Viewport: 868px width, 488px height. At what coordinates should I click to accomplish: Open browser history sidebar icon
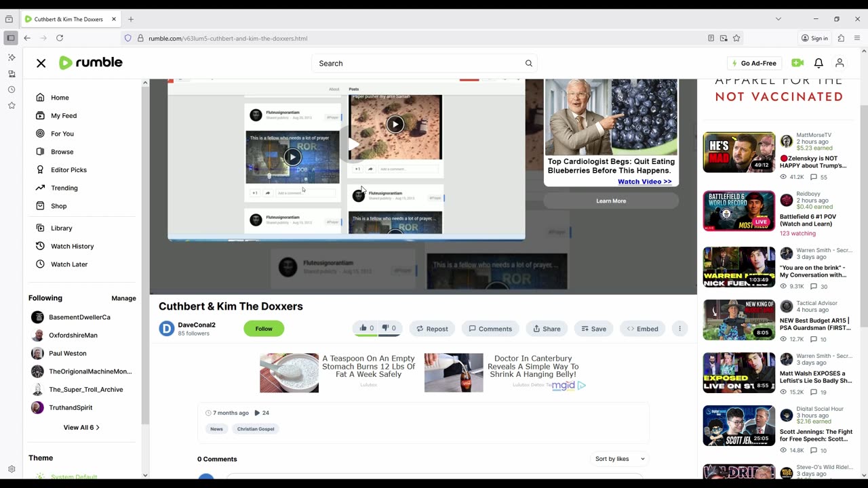click(12, 89)
